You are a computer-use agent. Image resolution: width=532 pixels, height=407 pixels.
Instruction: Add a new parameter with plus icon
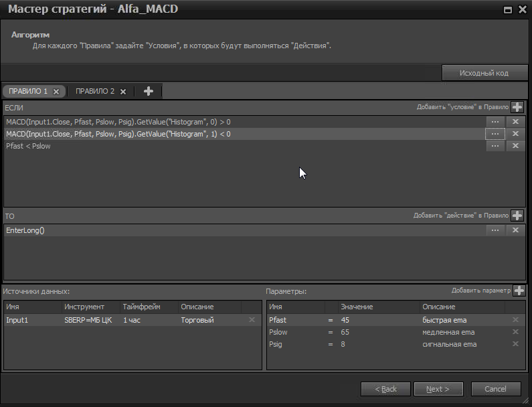tap(519, 291)
